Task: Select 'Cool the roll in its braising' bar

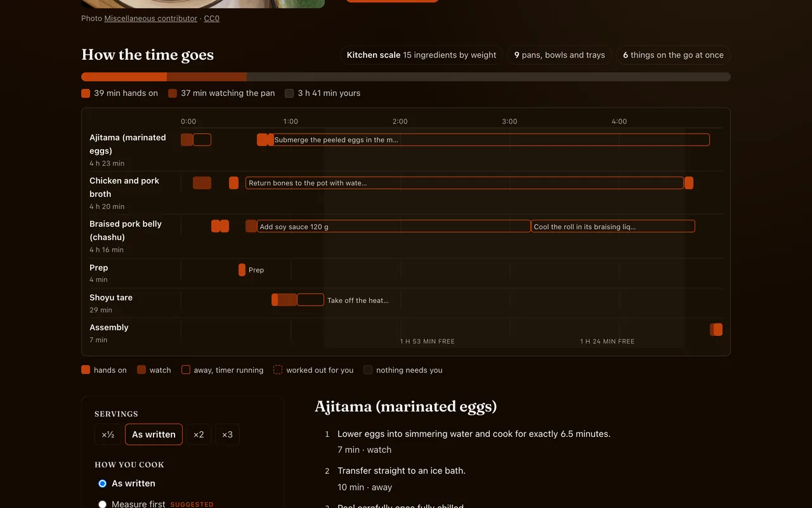Action: tap(613, 226)
